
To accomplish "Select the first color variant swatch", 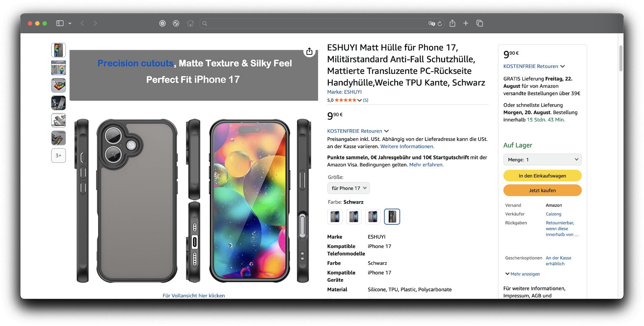I will tap(335, 216).
